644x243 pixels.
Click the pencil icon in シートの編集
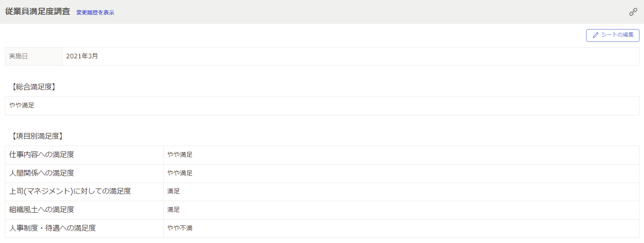coord(596,35)
